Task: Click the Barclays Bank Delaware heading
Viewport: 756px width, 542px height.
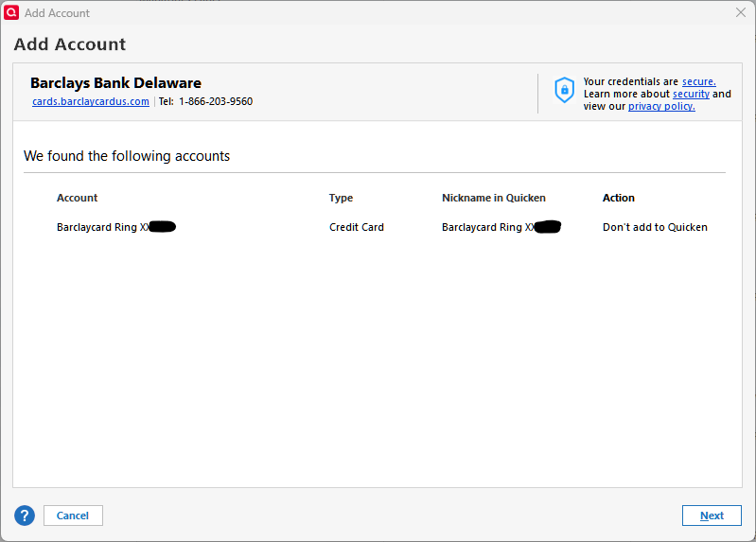Action: [x=115, y=83]
